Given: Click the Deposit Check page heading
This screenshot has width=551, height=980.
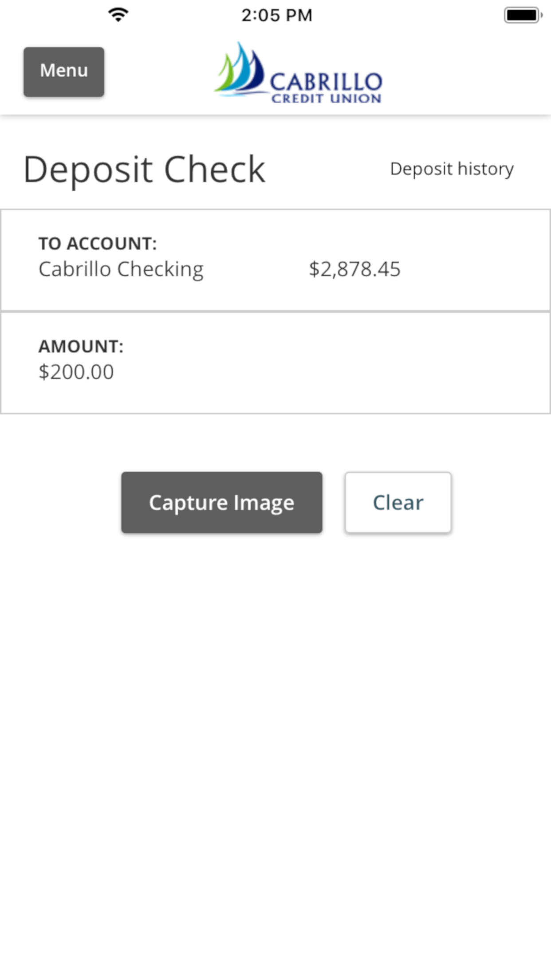Looking at the screenshot, I should 144,170.
